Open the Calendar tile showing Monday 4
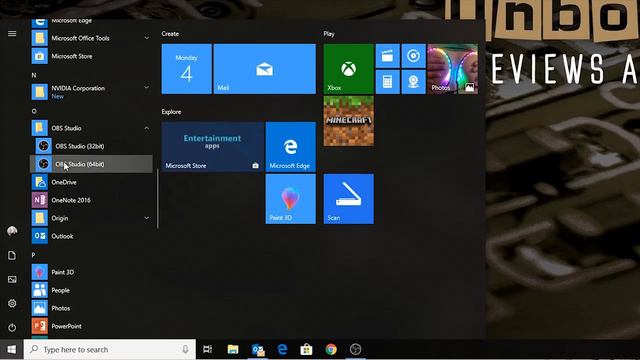 click(x=187, y=69)
